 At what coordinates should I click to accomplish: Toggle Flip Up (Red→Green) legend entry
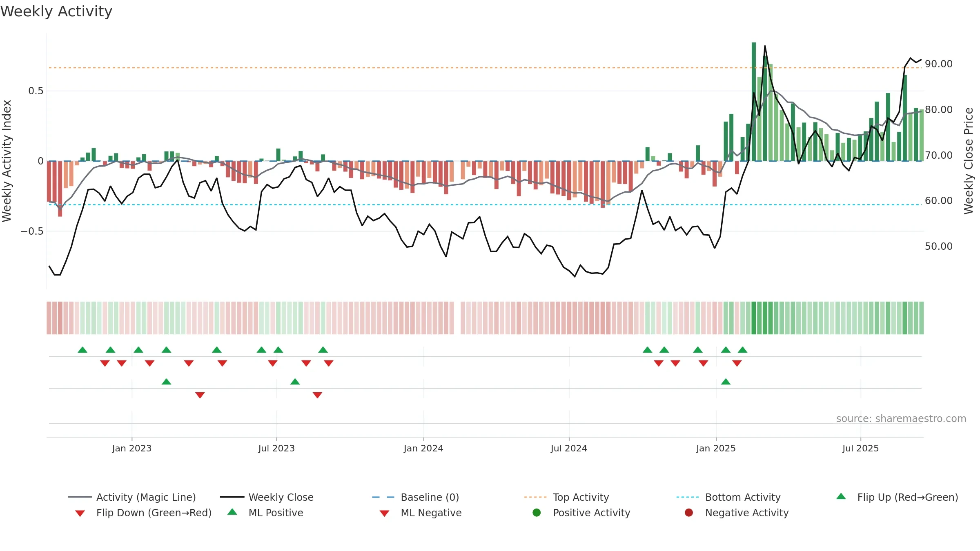897,497
